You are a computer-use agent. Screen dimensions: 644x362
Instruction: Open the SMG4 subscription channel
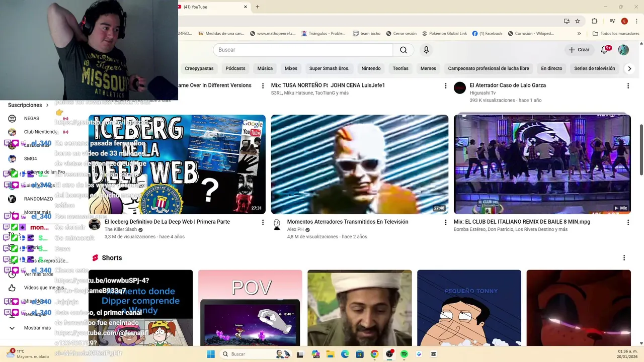(x=31, y=159)
